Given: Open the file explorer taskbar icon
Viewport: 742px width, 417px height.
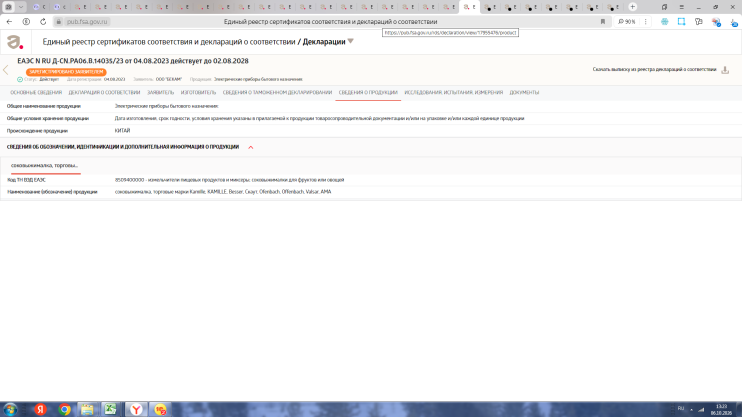Looking at the screenshot, I should pos(87,409).
